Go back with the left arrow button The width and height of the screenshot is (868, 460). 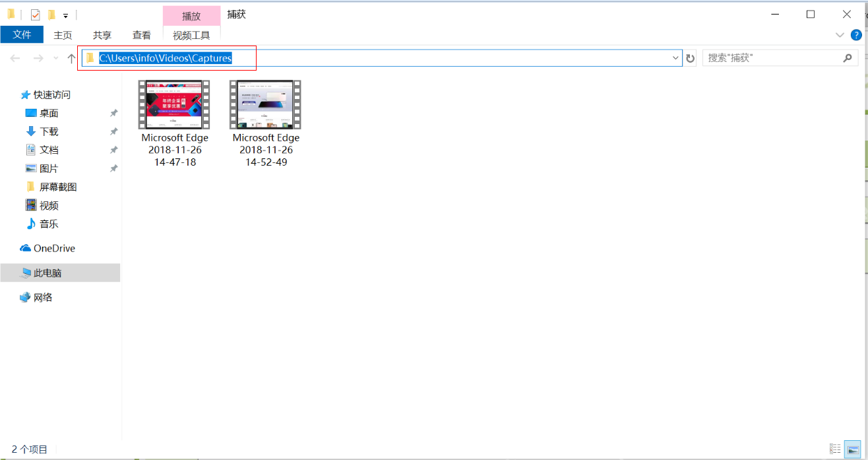click(15, 58)
